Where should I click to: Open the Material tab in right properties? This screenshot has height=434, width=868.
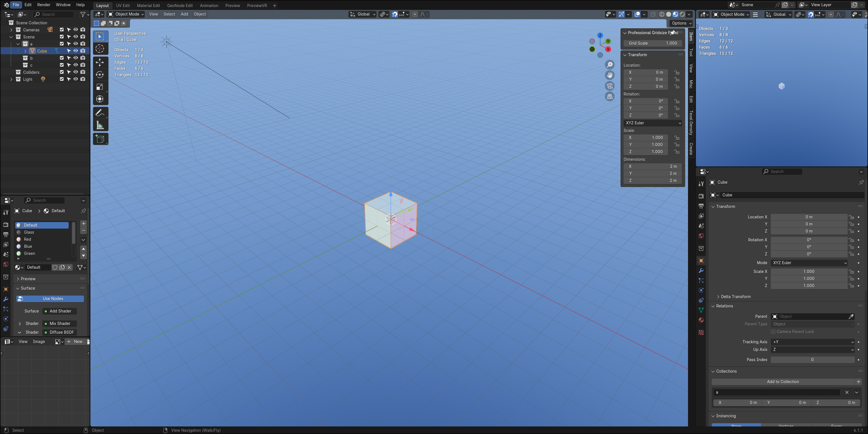[x=701, y=320]
